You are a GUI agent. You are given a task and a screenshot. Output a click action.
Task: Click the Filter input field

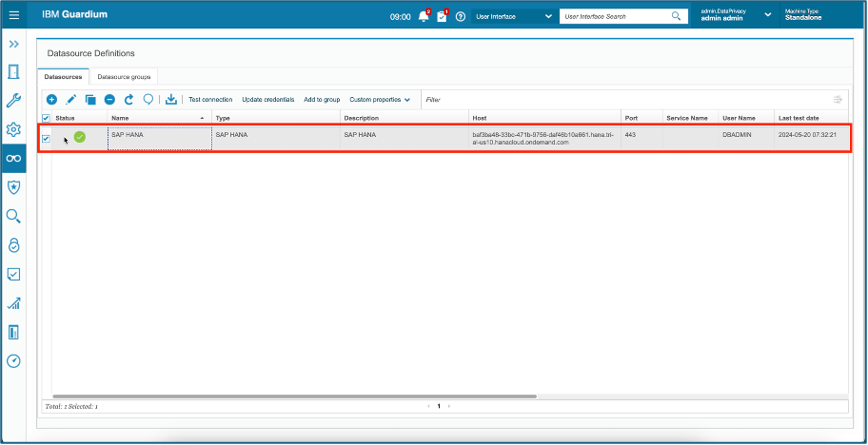(625, 100)
